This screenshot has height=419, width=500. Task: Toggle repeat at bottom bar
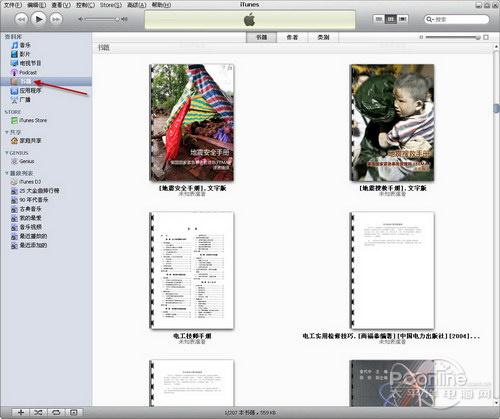[56, 412]
